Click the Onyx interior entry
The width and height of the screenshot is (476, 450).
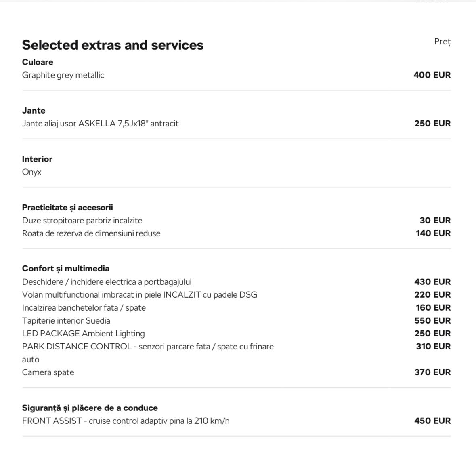pos(31,172)
